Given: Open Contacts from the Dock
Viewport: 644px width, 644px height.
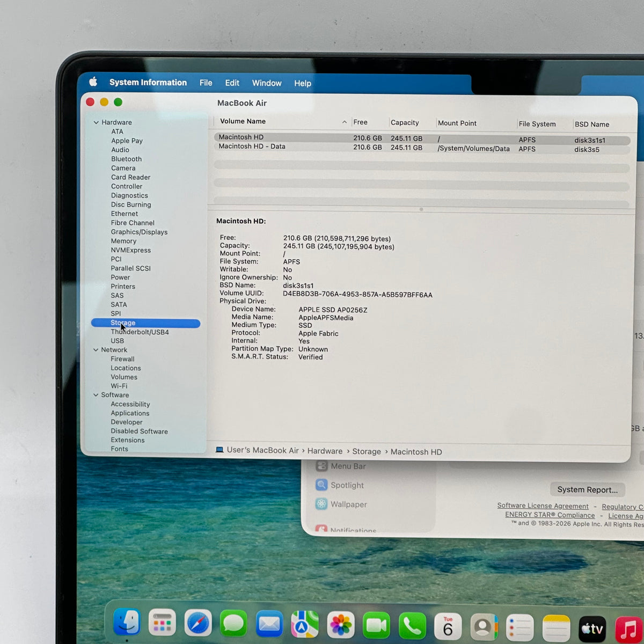Looking at the screenshot, I should 484,627.
